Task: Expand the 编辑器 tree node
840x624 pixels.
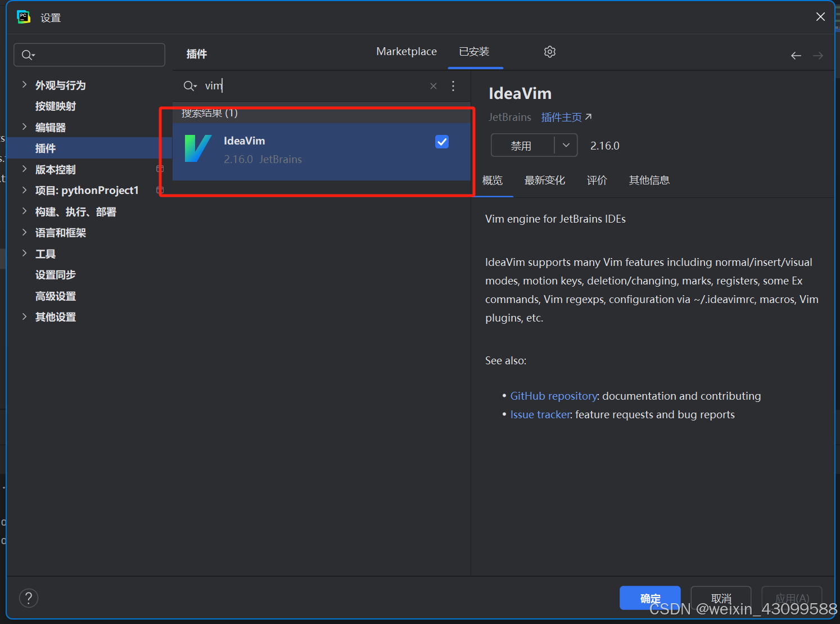Action: click(24, 126)
